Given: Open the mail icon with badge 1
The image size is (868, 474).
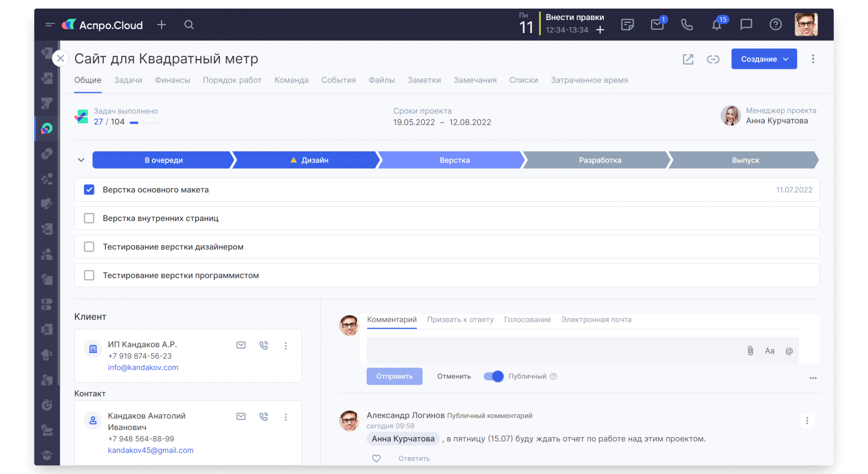Looking at the screenshot, I should [658, 24].
